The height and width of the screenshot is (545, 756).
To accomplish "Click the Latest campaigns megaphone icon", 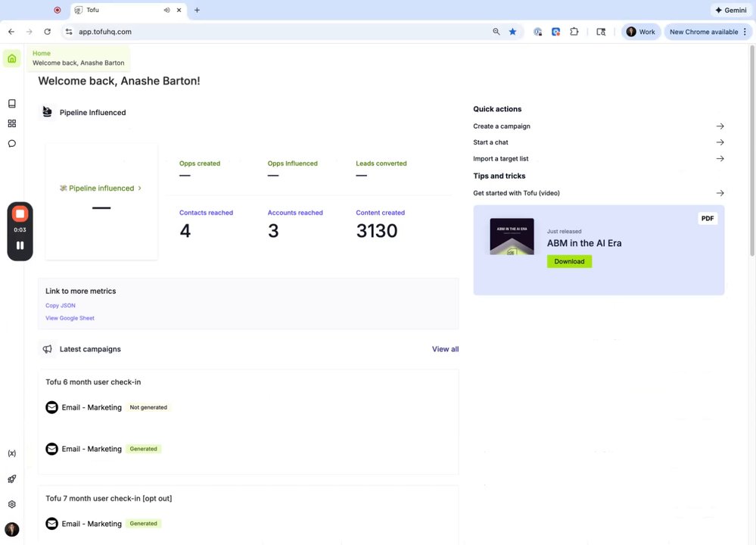I will tap(47, 349).
